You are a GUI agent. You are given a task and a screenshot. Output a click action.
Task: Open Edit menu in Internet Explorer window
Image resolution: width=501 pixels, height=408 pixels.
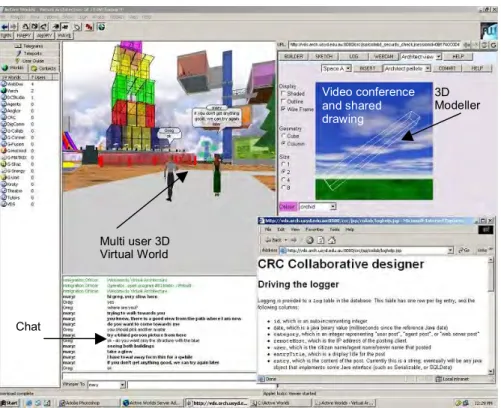point(281,229)
